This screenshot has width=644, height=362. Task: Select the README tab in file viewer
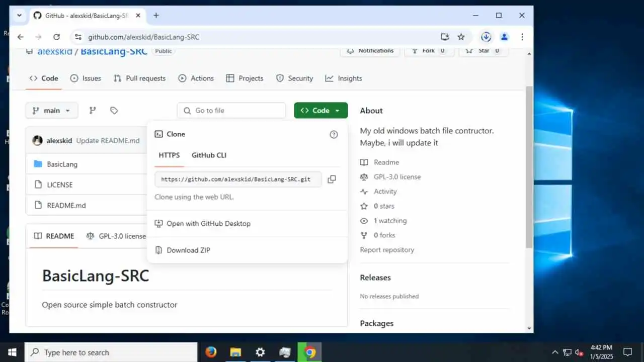pyautogui.click(x=53, y=236)
